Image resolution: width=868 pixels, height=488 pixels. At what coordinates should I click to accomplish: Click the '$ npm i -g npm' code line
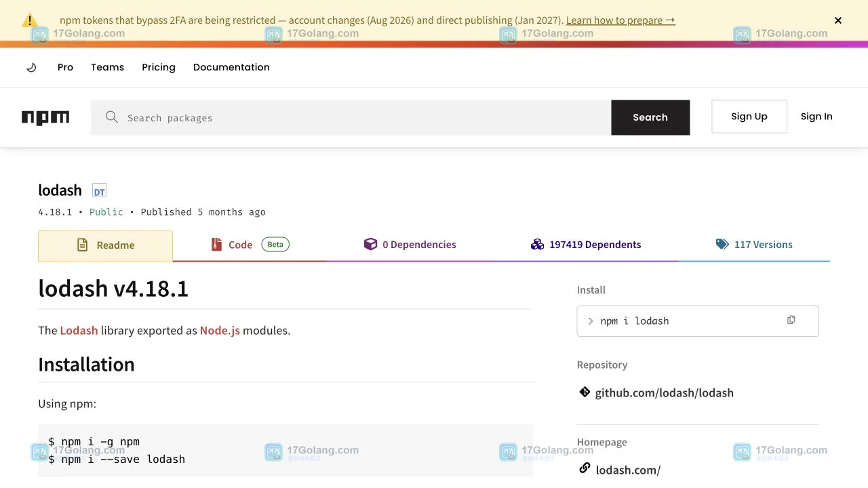[x=94, y=442]
